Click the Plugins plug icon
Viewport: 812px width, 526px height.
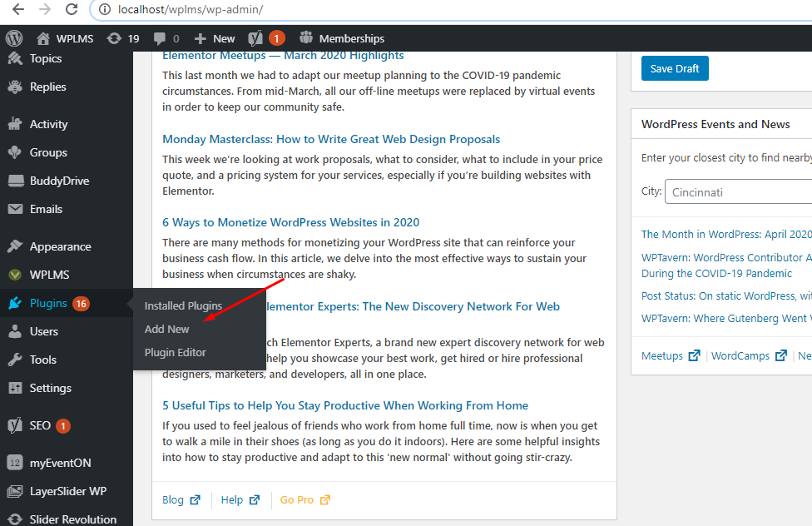[x=15, y=303]
